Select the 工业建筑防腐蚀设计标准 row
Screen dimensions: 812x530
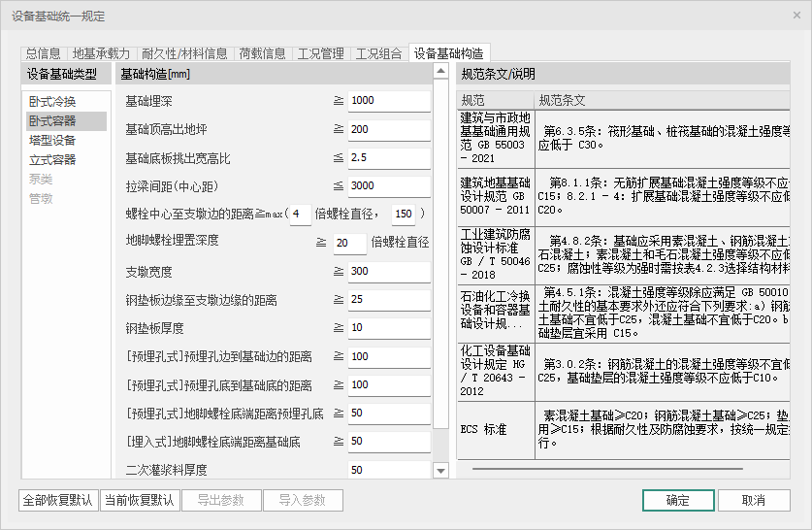pyautogui.click(x=496, y=255)
